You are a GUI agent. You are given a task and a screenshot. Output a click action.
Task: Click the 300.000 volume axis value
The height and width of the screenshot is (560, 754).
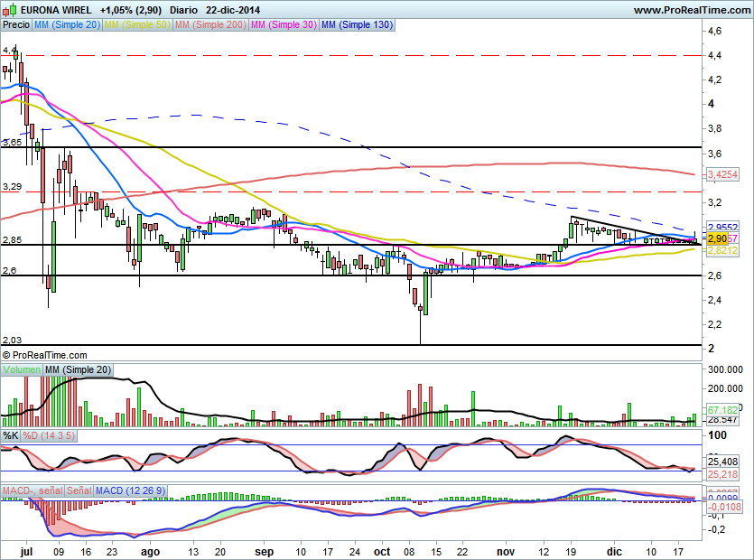tap(725, 369)
